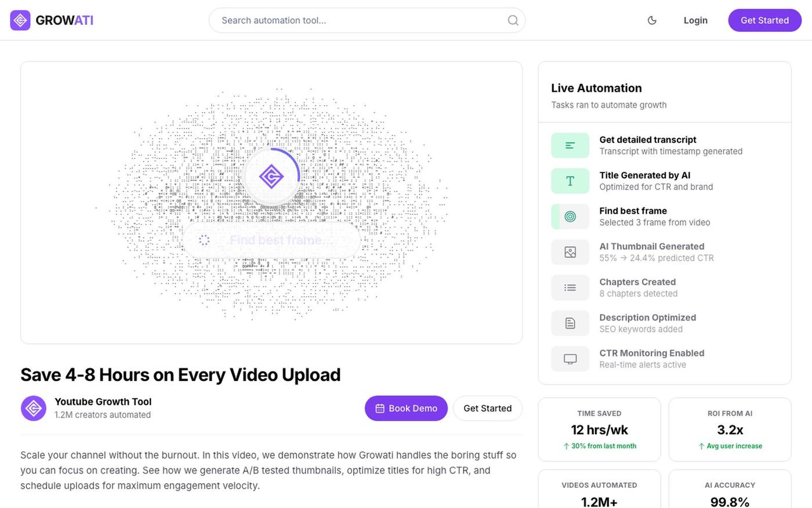The image size is (812, 508).
Task: Open the Login link
Action: click(695, 20)
